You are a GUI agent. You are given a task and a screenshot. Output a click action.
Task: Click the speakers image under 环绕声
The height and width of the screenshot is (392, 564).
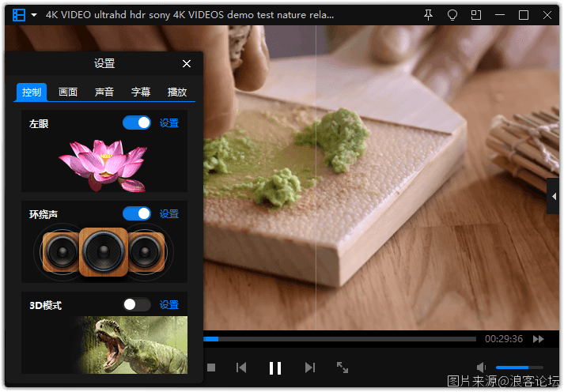104,251
